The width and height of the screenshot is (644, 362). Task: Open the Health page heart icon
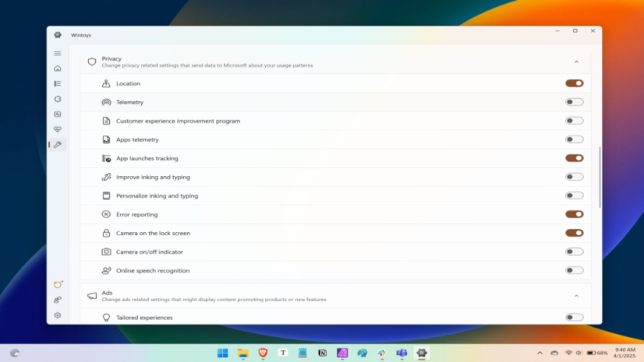[57, 129]
